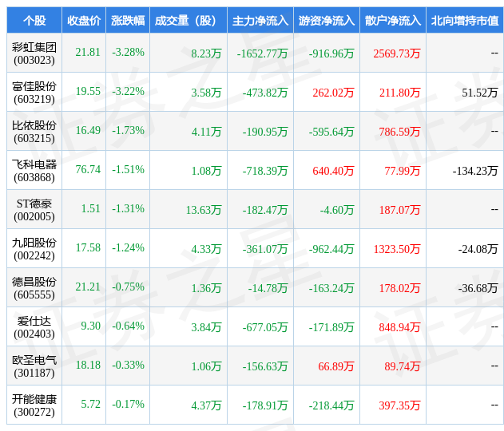
Task: Click hot money inflow -4.60万
Action: pos(337,210)
